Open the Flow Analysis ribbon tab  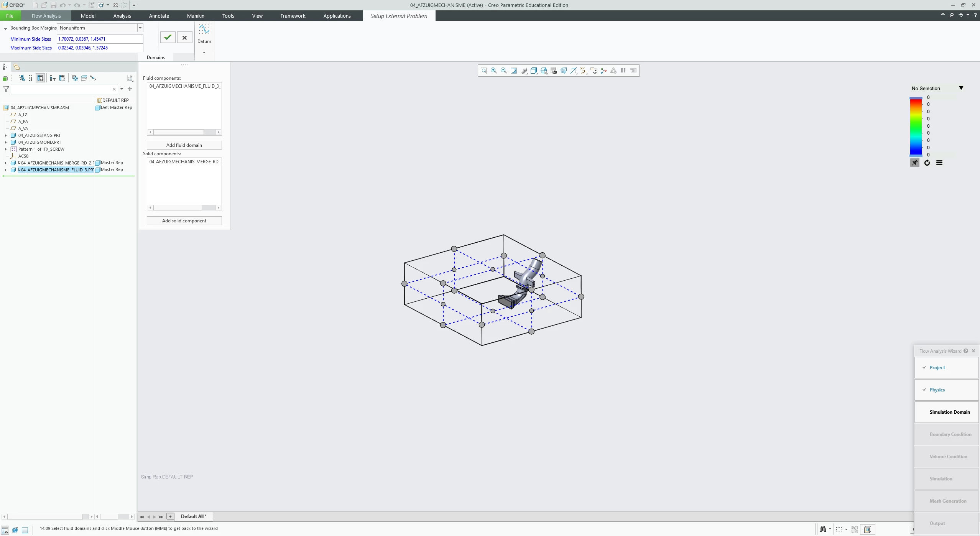tap(46, 16)
